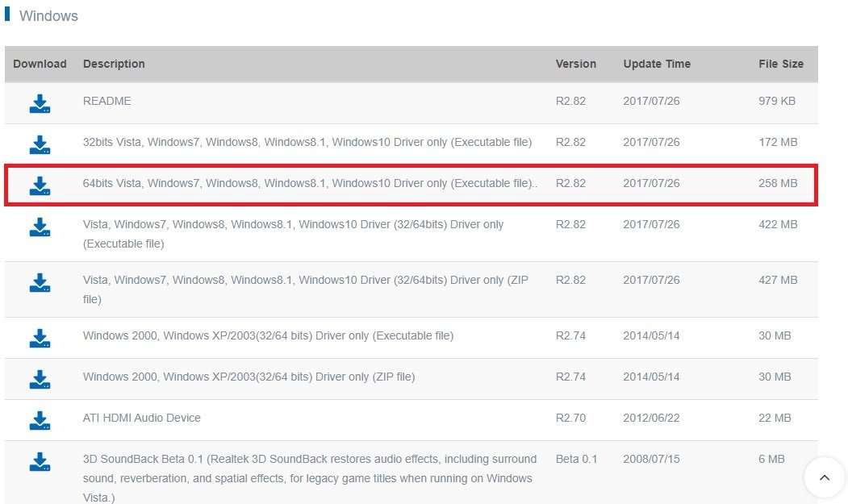This screenshot has width=848, height=504.
Task: Download the Windows XP/2003 ZIP driver
Action: point(40,377)
